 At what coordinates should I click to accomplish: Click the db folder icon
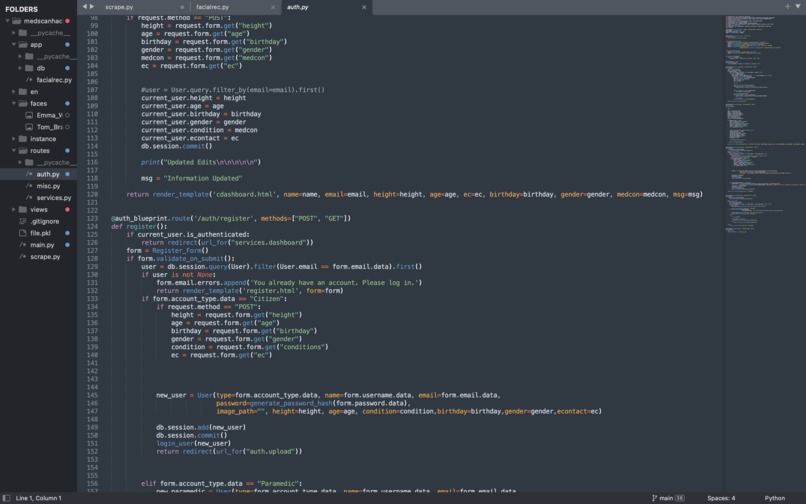29,68
